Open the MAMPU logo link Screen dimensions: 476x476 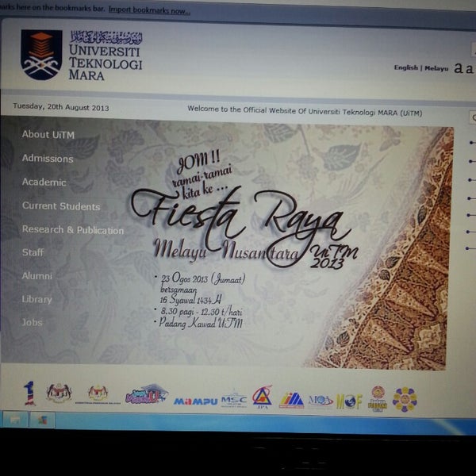(195, 401)
